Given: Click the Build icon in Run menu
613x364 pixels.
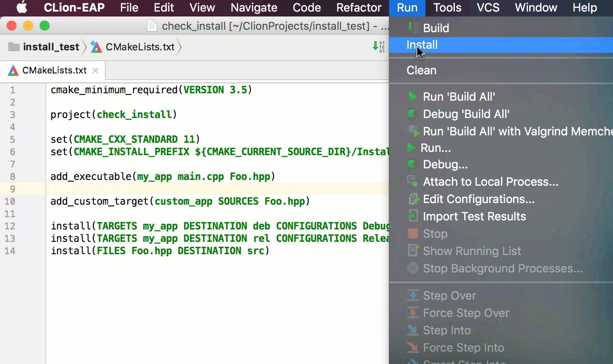Looking at the screenshot, I should (x=413, y=28).
